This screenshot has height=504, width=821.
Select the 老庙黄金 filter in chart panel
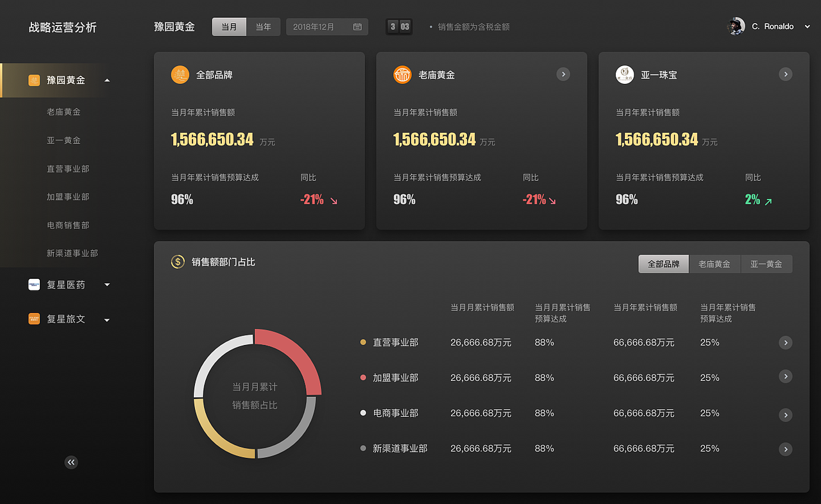(715, 264)
